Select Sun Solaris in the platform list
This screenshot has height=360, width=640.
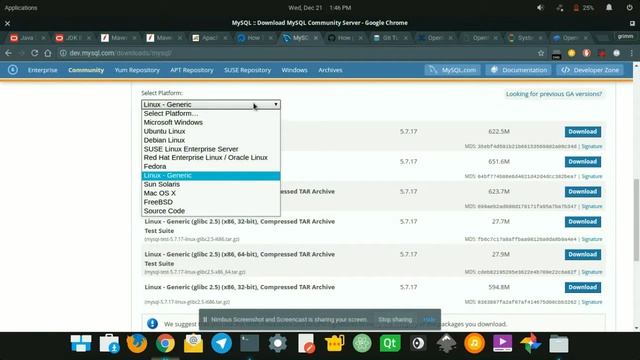pyautogui.click(x=211, y=184)
